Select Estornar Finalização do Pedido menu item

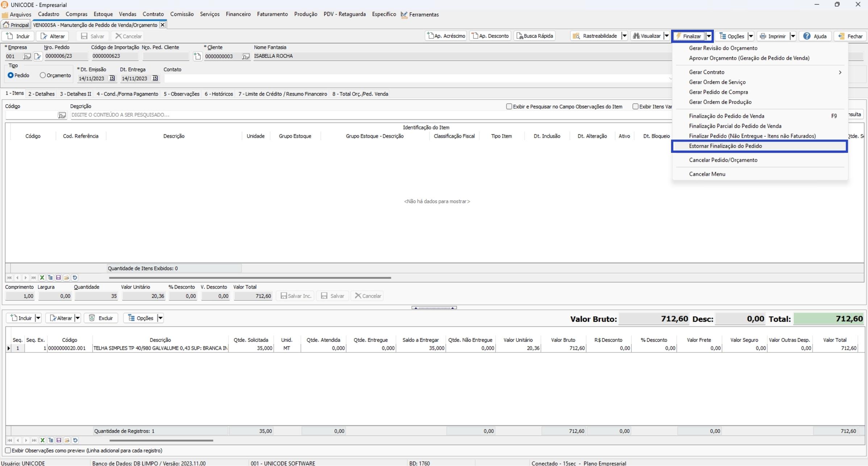(x=725, y=146)
